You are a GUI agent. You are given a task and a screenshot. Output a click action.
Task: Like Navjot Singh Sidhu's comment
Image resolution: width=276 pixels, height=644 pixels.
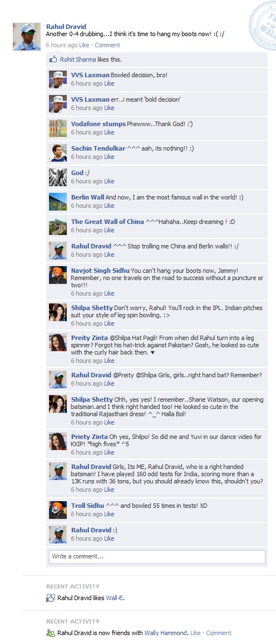point(109,293)
